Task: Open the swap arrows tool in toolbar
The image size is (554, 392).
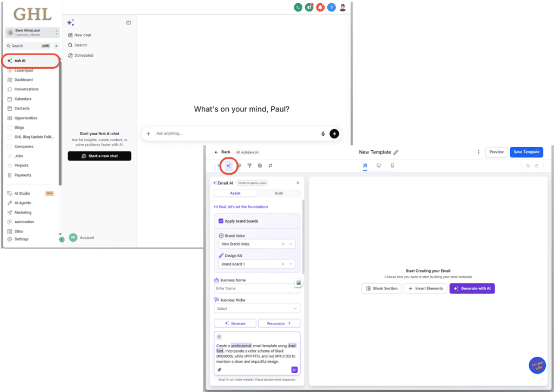Action: (271, 165)
